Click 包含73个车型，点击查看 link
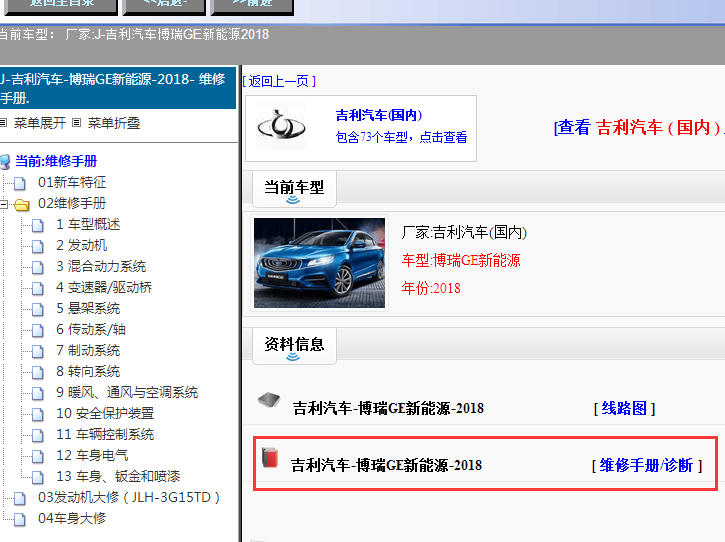Screen dimensions: 725x542 pyautogui.click(x=401, y=137)
